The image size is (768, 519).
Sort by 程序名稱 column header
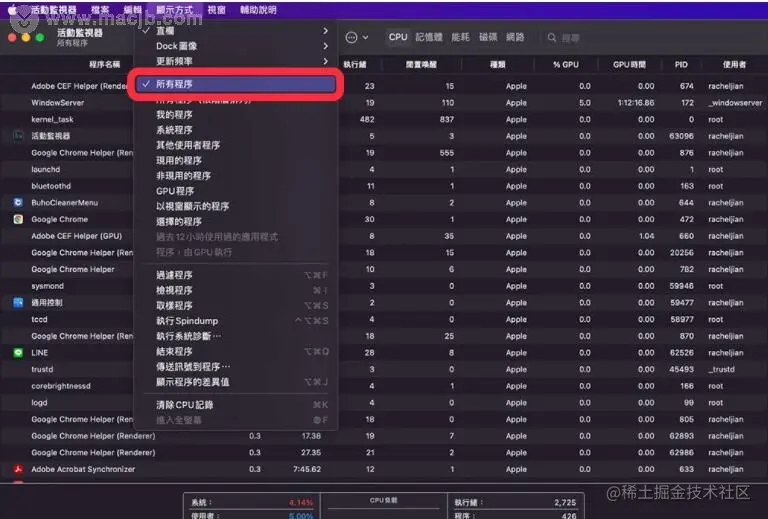104,65
